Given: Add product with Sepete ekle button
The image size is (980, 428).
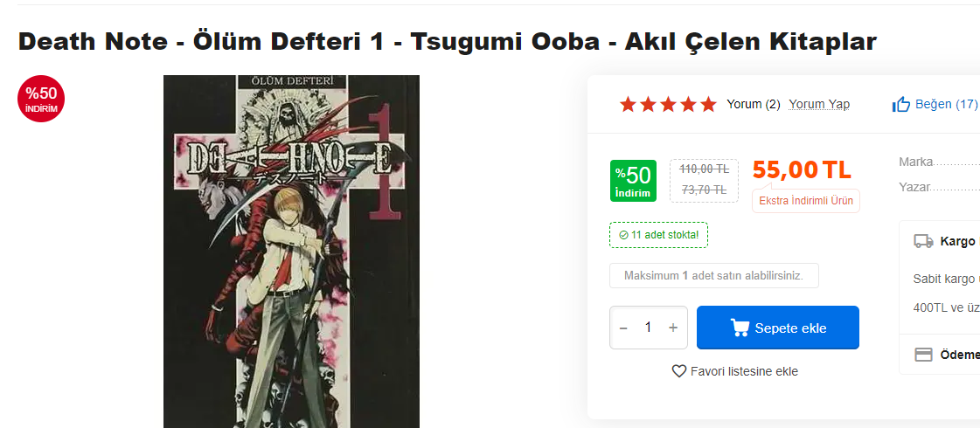Looking at the screenshot, I should coord(777,328).
